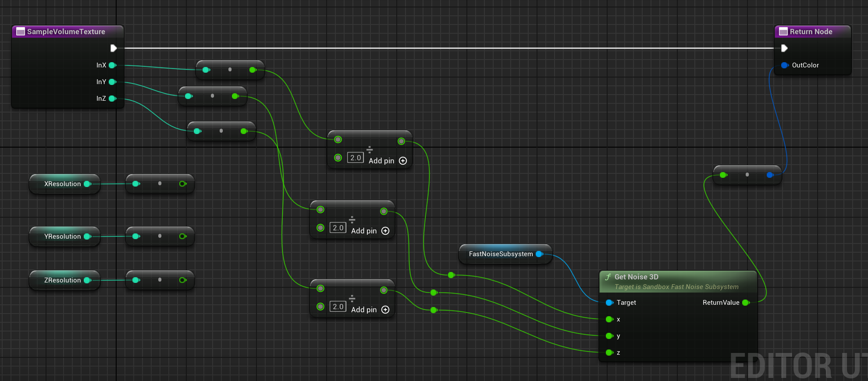
Task: Click the InY pin on SampleVolumeTexture
Action: click(112, 82)
